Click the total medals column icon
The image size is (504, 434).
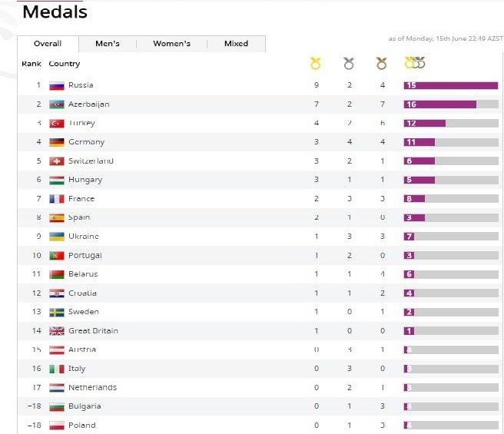point(415,63)
